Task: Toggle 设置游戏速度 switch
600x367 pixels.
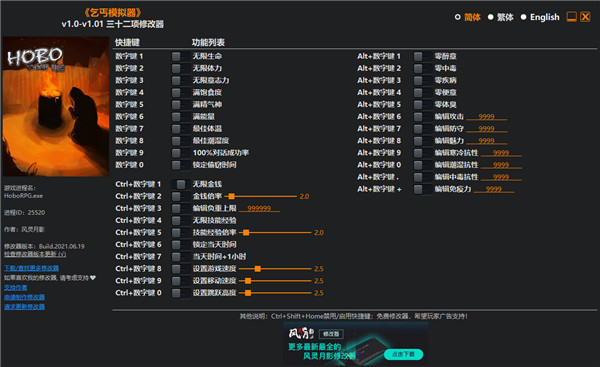Action: pyautogui.click(x=180, y=269)
